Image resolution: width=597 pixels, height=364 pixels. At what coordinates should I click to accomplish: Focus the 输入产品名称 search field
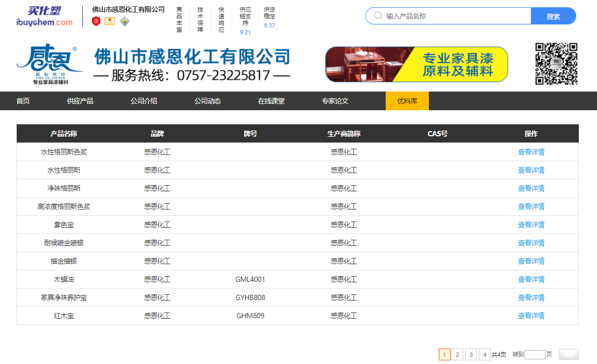click(x=449, y=16)
